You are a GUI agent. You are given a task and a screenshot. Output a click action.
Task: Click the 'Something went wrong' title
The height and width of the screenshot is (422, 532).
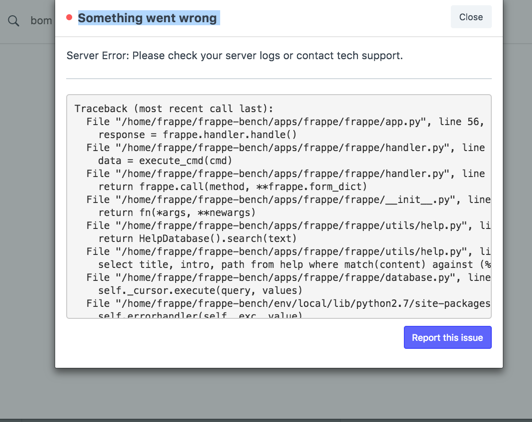click(147, 18)
